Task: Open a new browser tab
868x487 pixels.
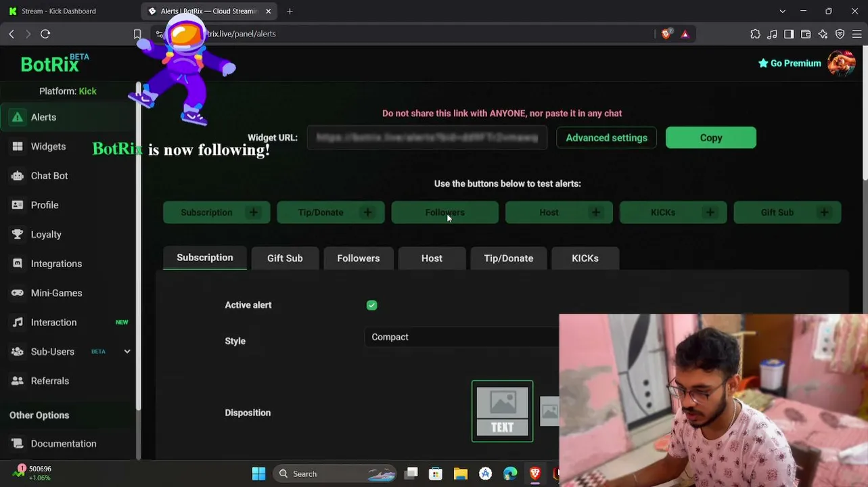Action: (x=290, y=11)
